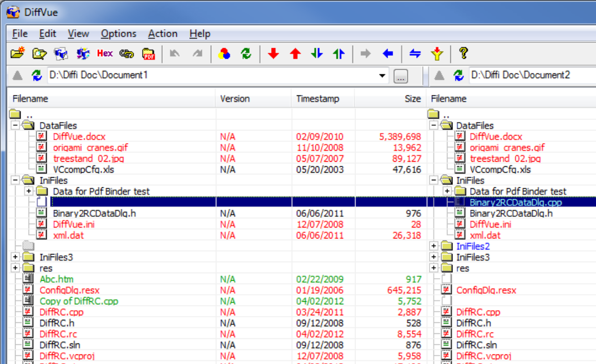Open the left path dropdown arrow

(x=383, y=75)
